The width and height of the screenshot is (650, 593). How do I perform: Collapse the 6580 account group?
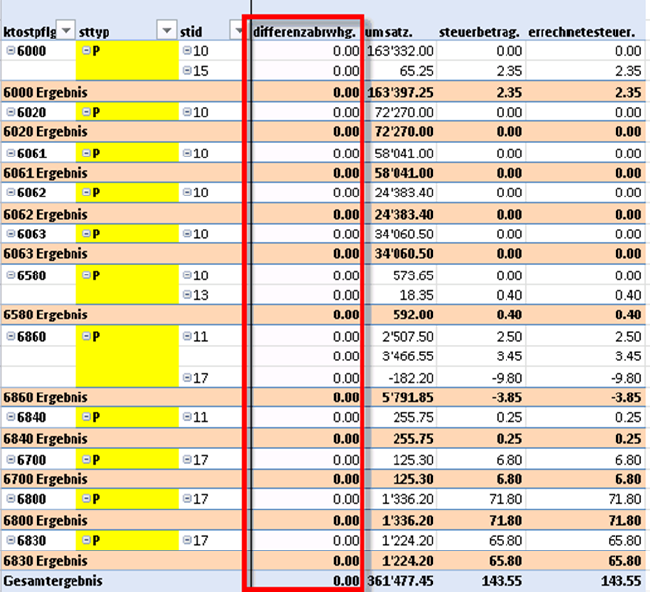(x=11, y=275)
